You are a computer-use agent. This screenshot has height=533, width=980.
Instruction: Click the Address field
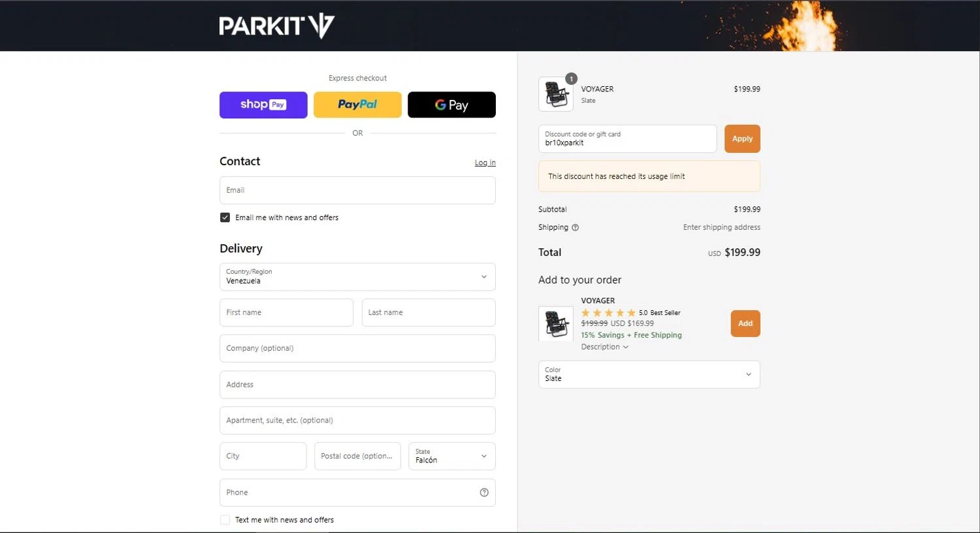(x=357, y=385)
